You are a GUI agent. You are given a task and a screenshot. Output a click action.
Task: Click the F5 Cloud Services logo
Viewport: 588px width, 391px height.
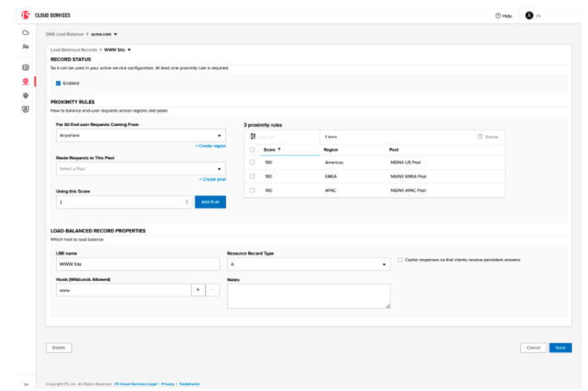pos(30,15)
